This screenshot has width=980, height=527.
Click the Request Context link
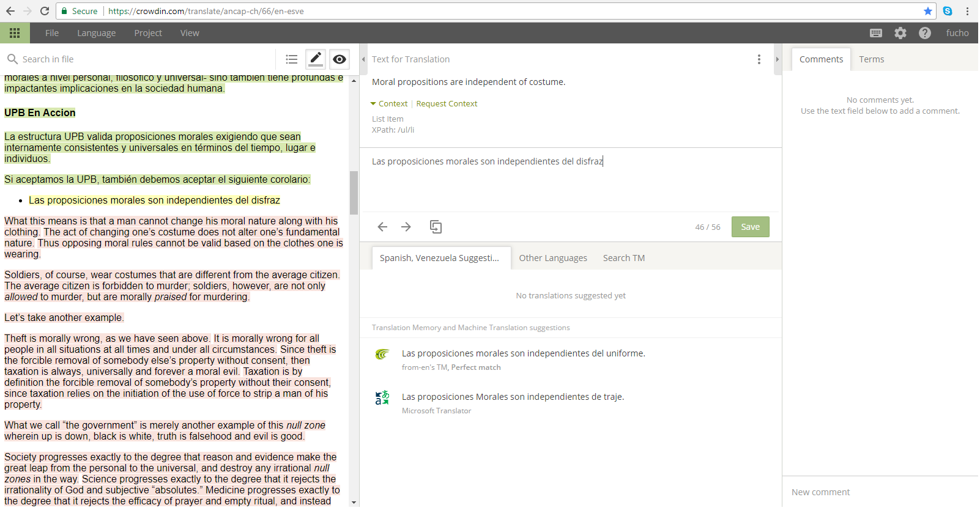447,104
